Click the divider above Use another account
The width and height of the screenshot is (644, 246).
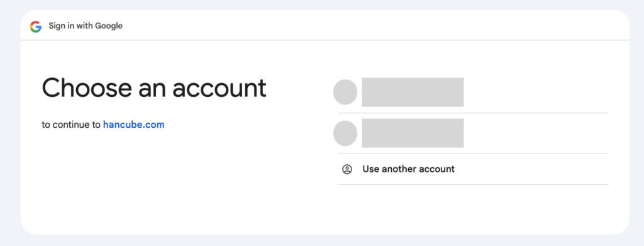tap(474, 154)
